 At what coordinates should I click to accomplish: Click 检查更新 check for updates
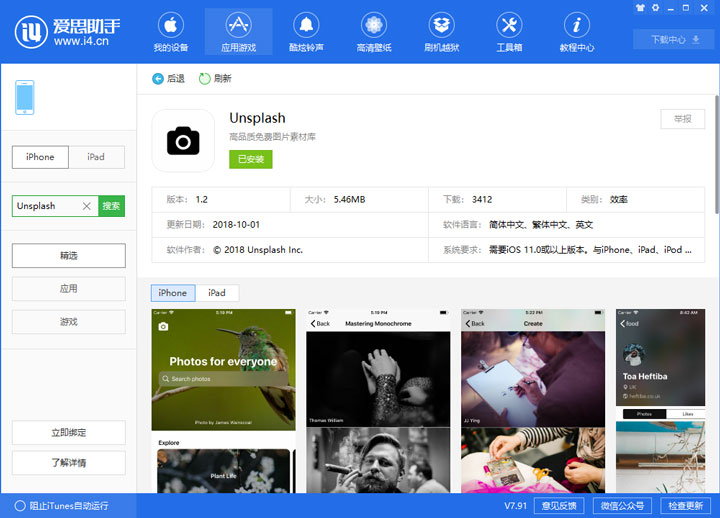(686, 506)
